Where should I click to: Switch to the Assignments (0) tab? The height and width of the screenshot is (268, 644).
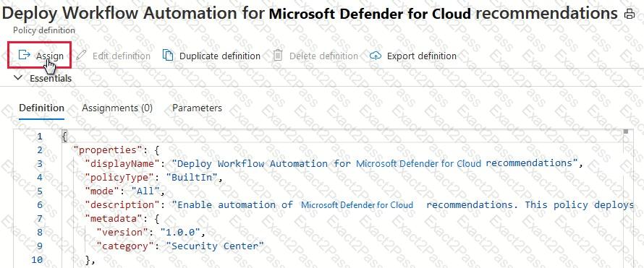pyautogui.click(x=117, y=108)
